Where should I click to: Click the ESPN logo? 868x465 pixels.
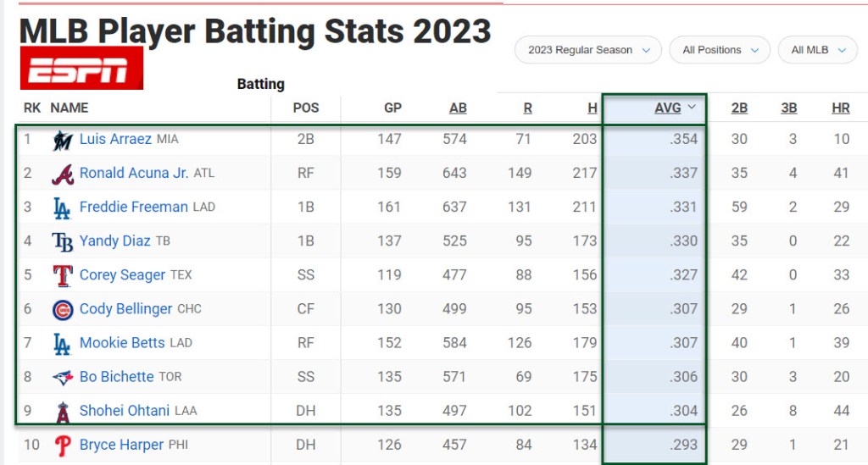click(81, 69)
